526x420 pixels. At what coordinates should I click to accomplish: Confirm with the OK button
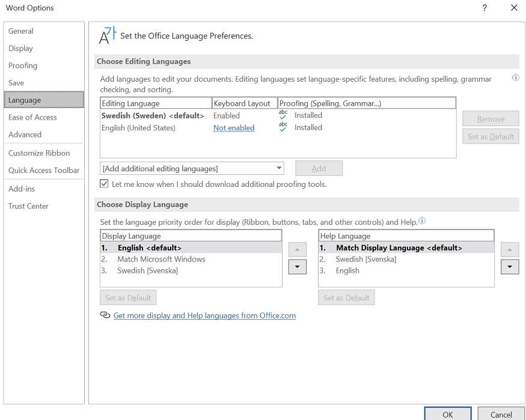pyautogui.click(x=448, y=415)
